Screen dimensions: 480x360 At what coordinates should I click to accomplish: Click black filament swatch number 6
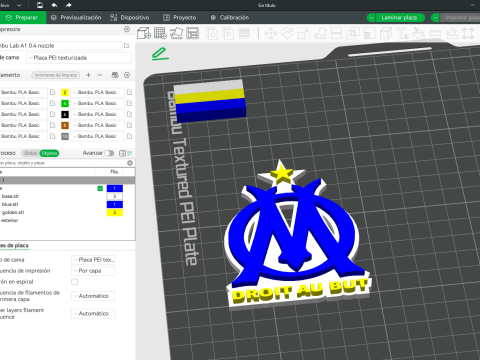65,114
